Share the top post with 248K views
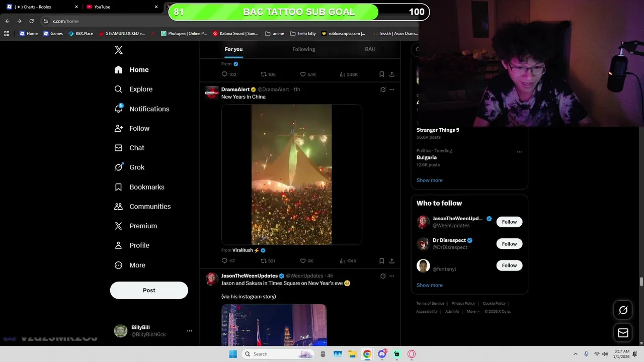644x362 pixels. coord(392,74)
